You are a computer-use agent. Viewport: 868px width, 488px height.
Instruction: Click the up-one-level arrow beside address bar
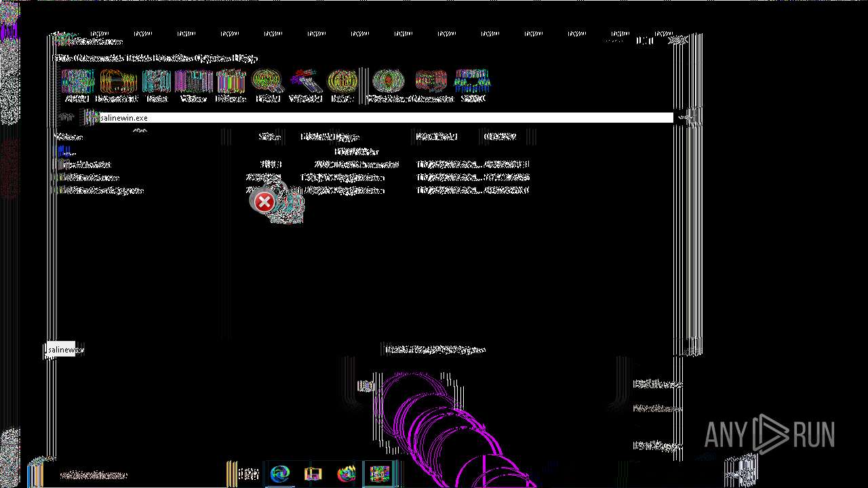66,117
